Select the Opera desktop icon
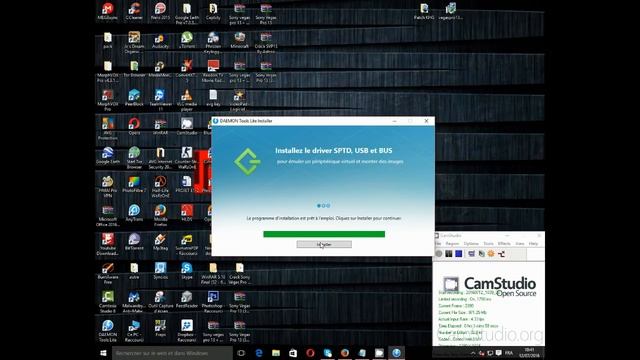 pyautogui.click(x=134, y=126)
